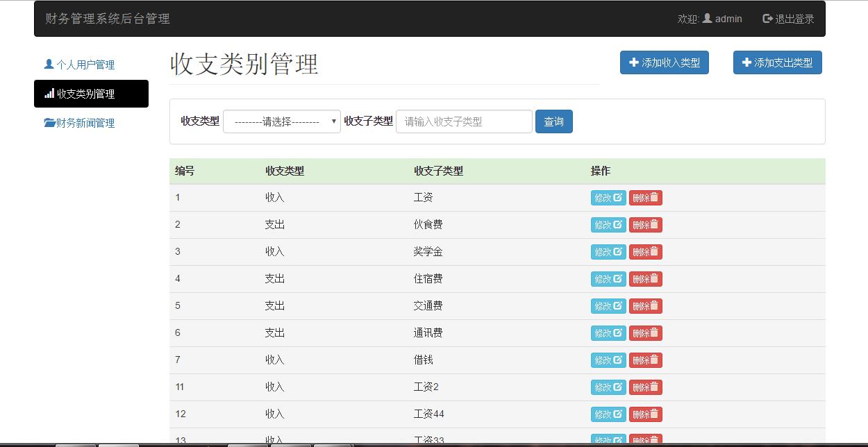Viewport: 868px width, 447px height.
Task: Focus the 收支子类型 text input field
Action: (x=464, y=121)
